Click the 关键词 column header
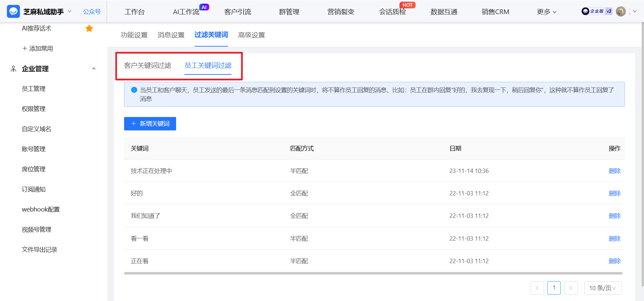 tap(140, 148)
